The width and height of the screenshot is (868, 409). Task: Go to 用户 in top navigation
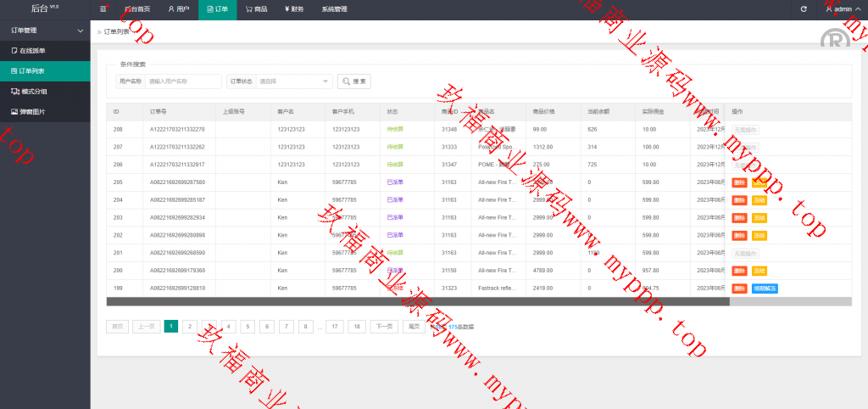pyautogui.click(x=178, y=9)
